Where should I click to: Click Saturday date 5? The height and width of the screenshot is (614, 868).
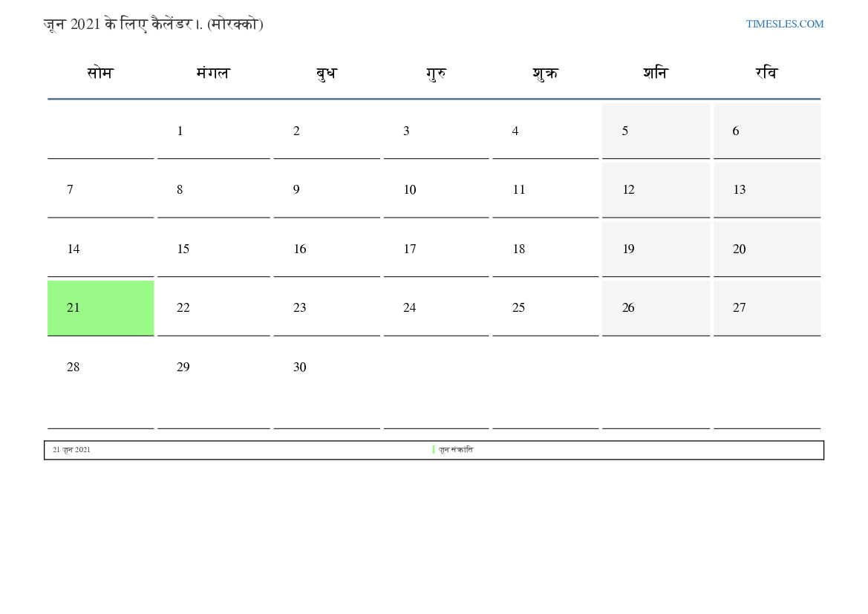pos(656,131)
